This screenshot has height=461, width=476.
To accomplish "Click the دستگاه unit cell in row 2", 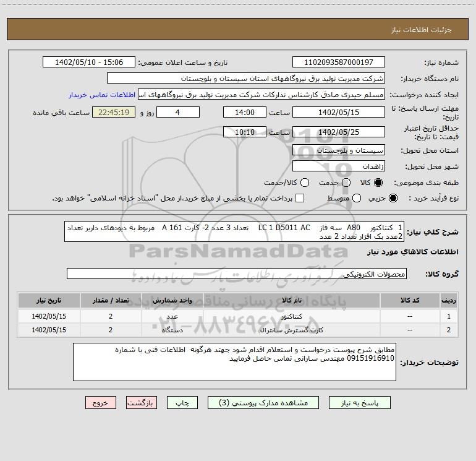I will coord(172,330).
